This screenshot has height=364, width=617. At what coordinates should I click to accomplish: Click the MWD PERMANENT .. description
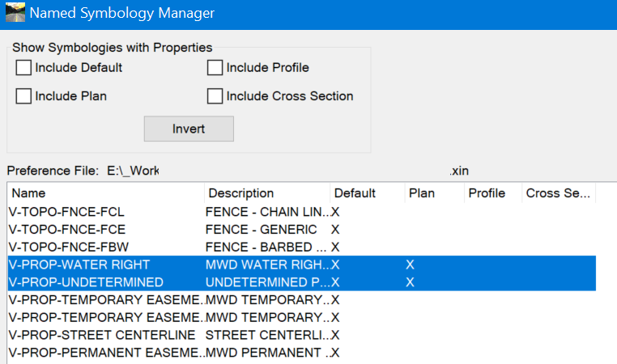click(267, 353)
